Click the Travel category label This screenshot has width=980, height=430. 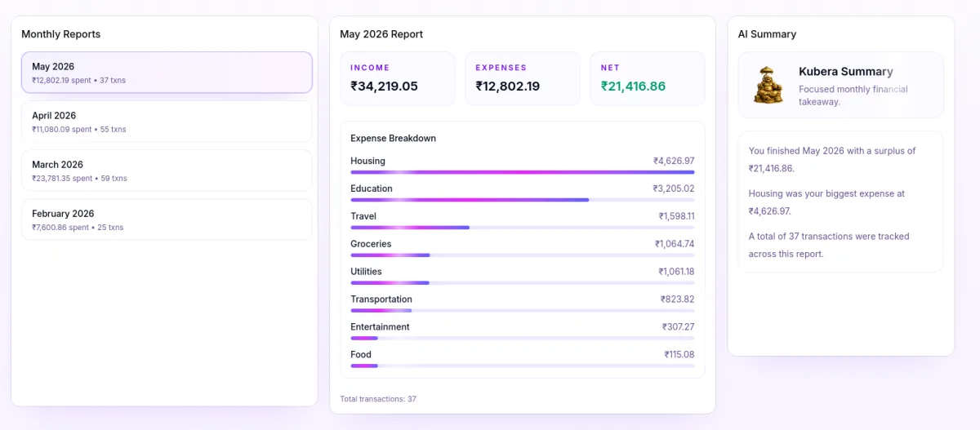[x=363, y=216]
